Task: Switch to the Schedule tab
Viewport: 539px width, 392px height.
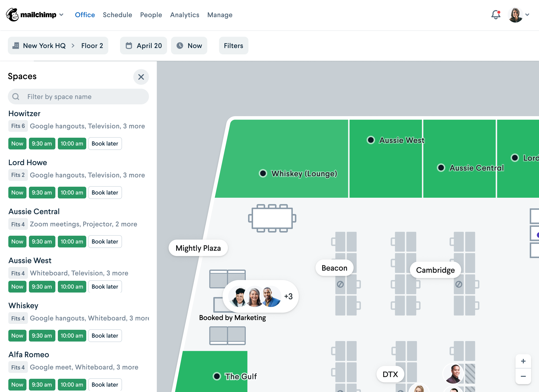Action: tap(117, 15)
